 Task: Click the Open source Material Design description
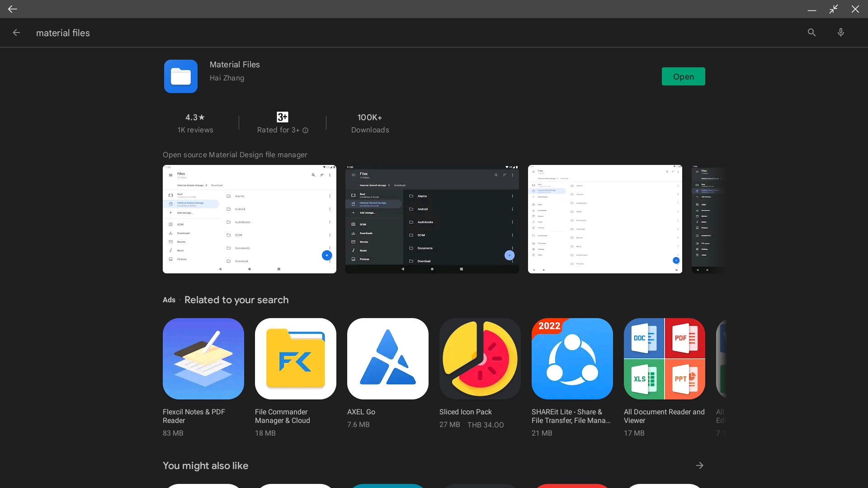(235, 155)
